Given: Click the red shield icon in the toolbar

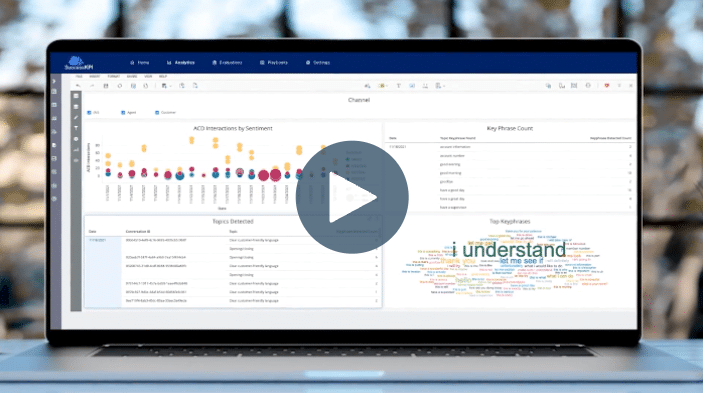Looking at the screenshot, I should click(607, 86).
